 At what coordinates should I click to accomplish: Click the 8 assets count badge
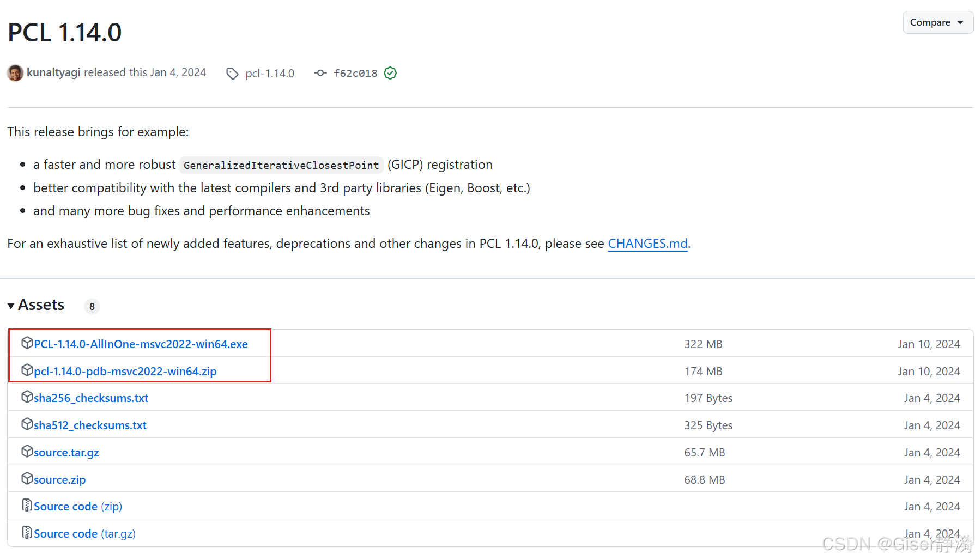[92, 306]
